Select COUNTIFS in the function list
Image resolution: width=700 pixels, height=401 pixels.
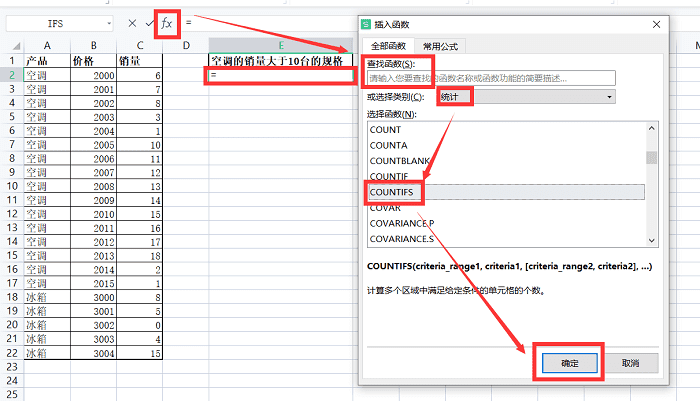[x=506, y=192]
